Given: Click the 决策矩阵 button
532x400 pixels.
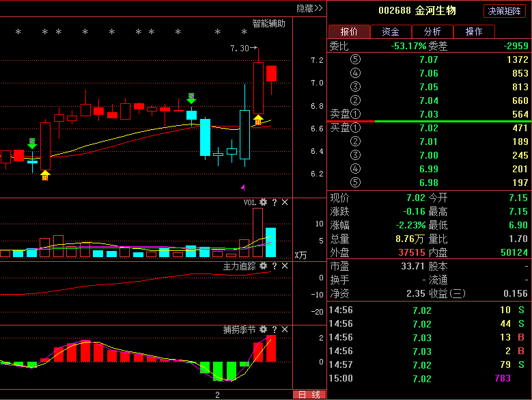Looking at the screenshot, I should pyautogui.click(x=505, y=11).
